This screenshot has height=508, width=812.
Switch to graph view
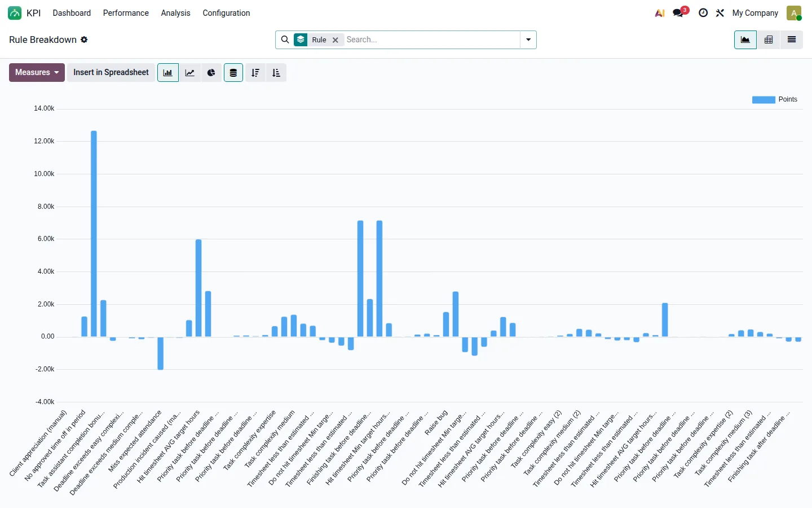745,40
